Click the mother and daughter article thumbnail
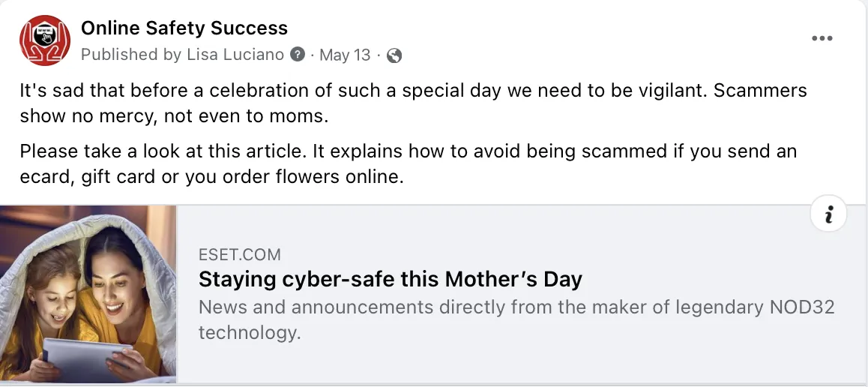 coord(88,294)
